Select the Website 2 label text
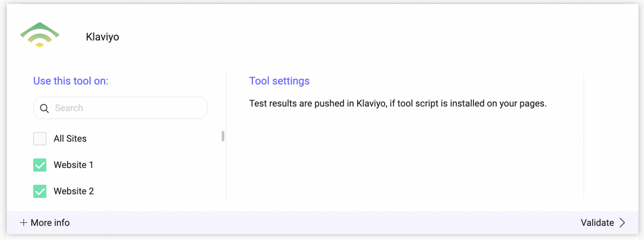Image resolution: width=644 pixels, height=240 pixels. coord(74,191)
